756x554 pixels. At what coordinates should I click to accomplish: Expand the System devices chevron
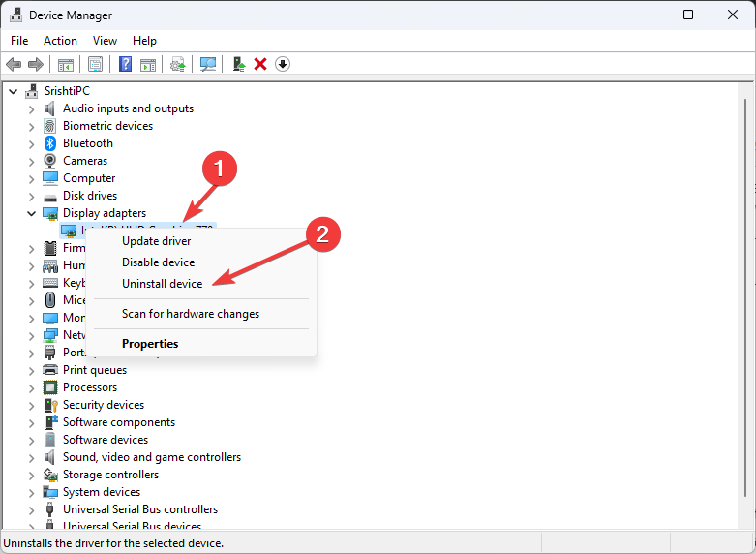click(31, 493)
